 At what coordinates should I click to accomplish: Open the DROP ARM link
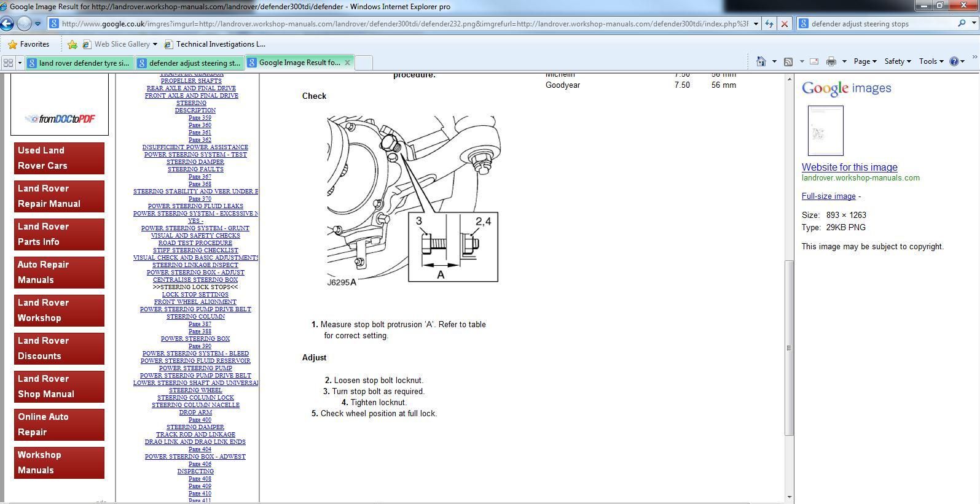coord(195,413)
